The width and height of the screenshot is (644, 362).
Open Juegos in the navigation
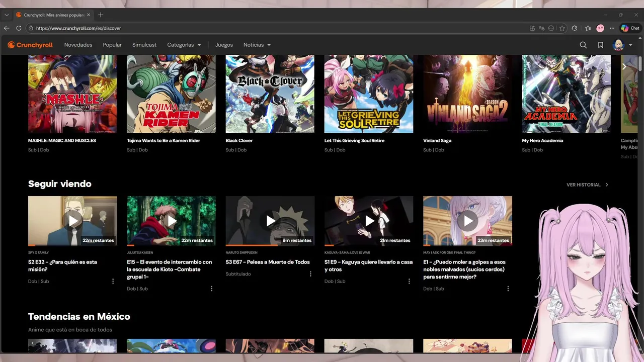point(224,45)
